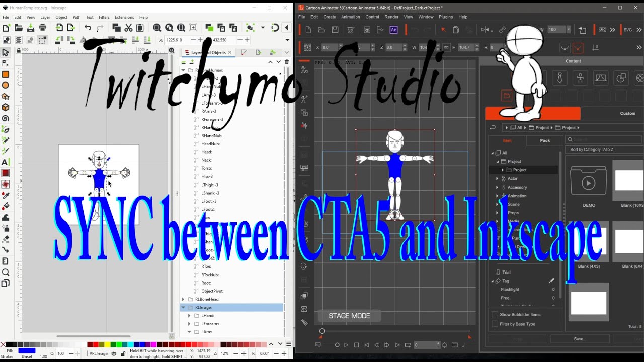
Task: Switch to the Pack tab
Action: coord(545,140)
